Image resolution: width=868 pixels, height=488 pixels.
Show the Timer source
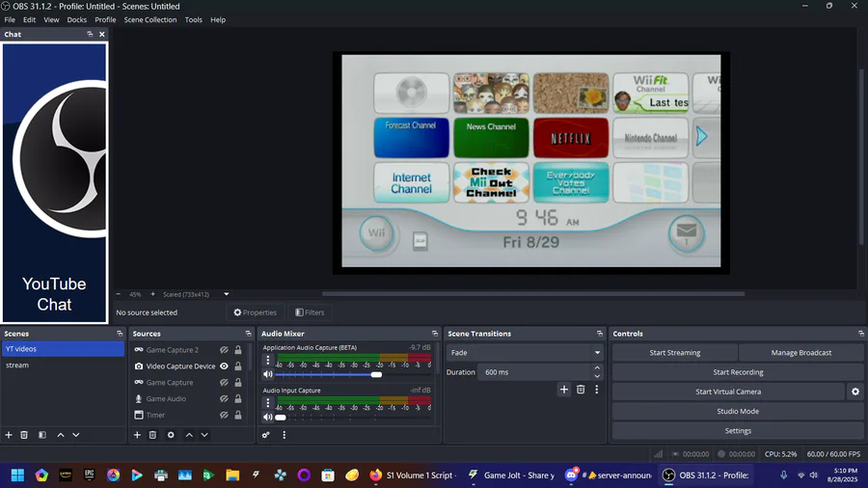pos(224,415)
